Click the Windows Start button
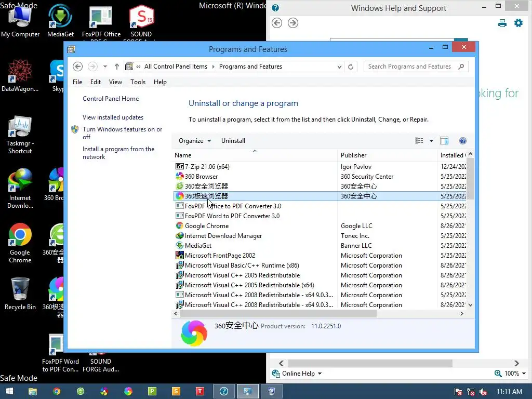 9,391
